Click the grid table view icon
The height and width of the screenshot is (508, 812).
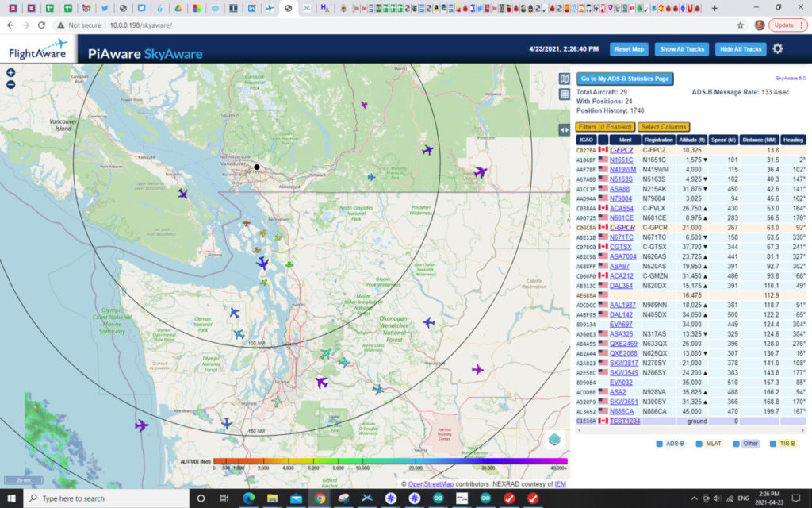[565, 94]
